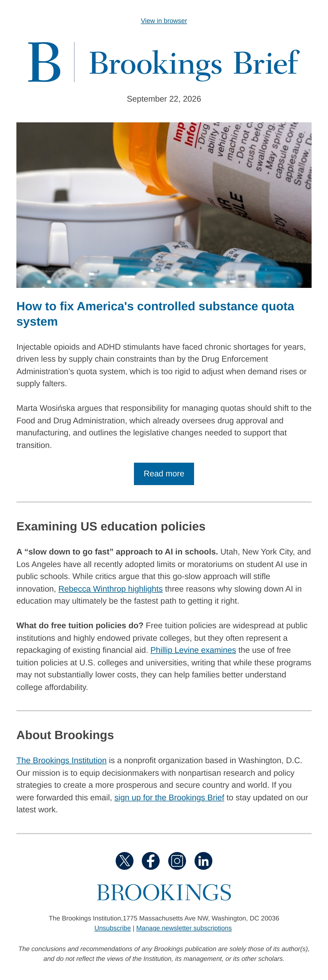
Task: Open The Brookings Institution link
Action: coord(61,760)
